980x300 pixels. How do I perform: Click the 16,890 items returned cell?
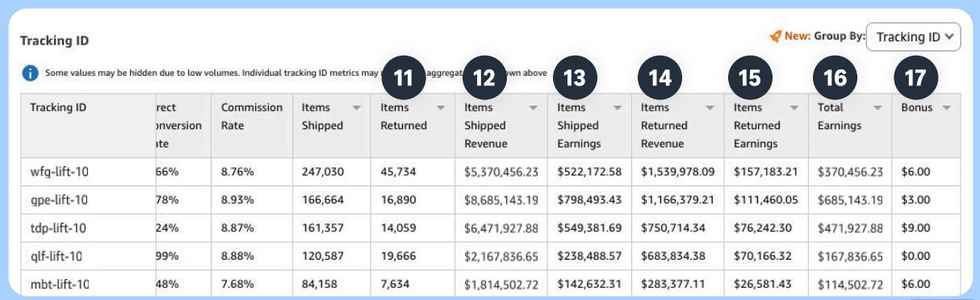click(413, 200)
